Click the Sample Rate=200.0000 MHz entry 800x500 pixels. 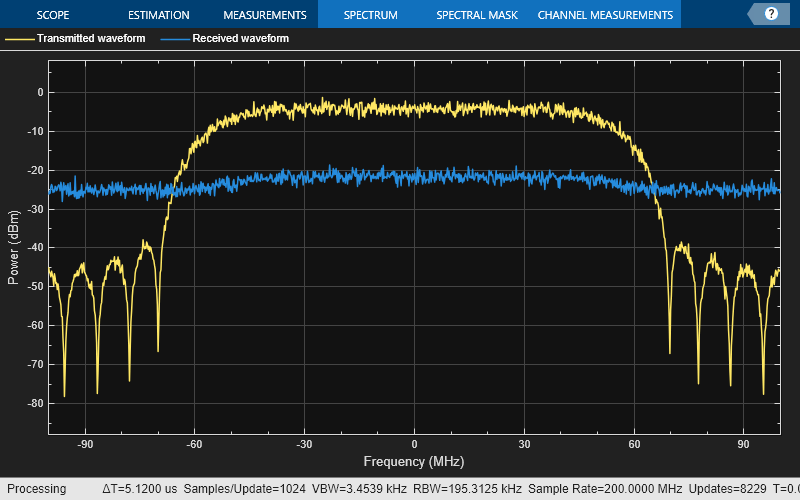click(605, 489)
